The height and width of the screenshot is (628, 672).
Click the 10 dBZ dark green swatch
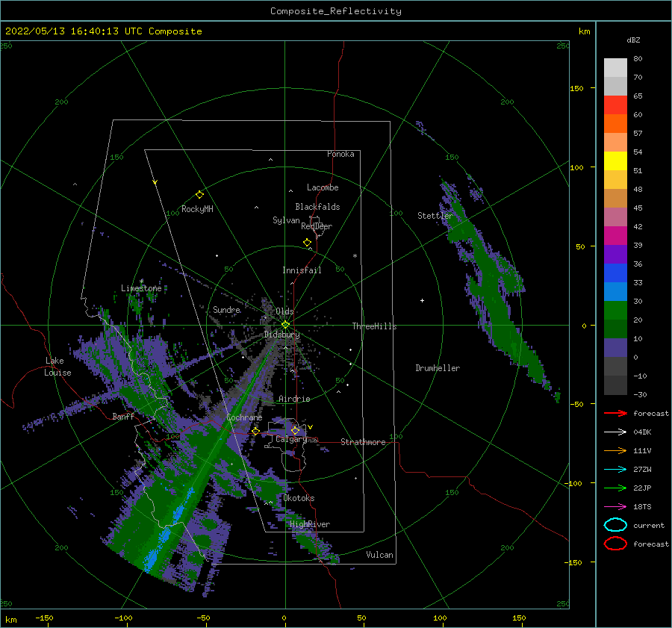(x=615, y=329)
